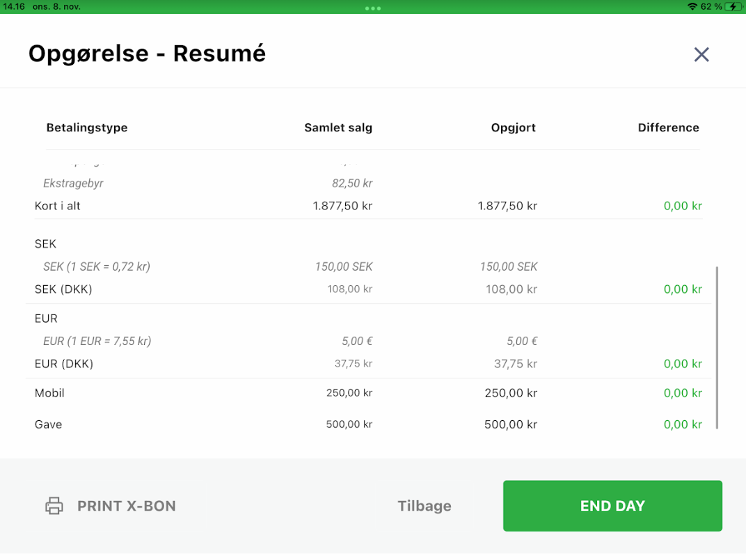746x560 pixels.
Task: Tap the three-dot multitasking indicator
Action: click(372, 8)
